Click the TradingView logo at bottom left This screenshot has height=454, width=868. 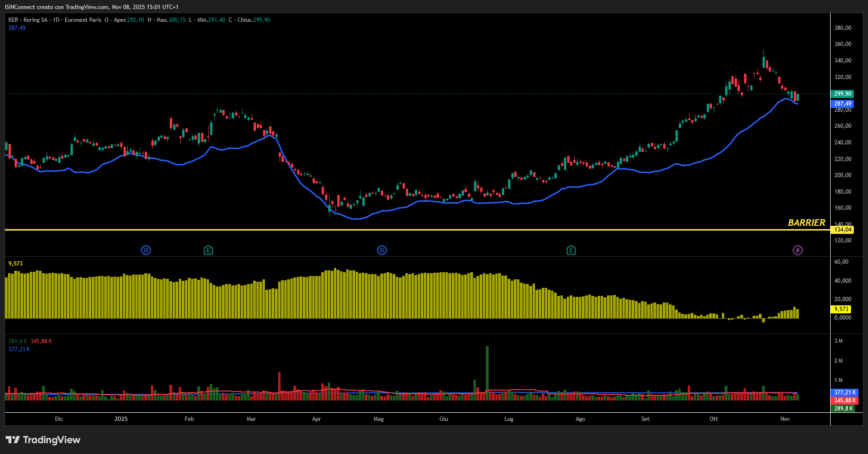pyautogui.click(x=43, y=440)
